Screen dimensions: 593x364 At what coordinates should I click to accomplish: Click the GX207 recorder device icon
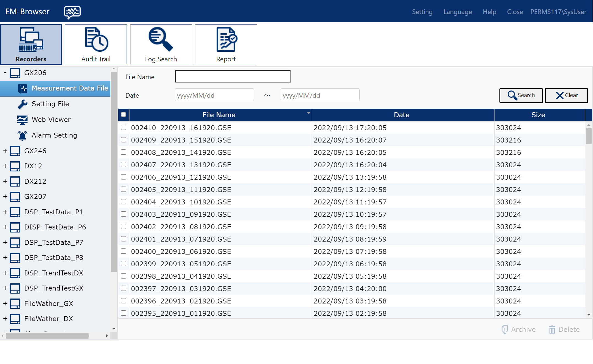click(x=15, y=197)
